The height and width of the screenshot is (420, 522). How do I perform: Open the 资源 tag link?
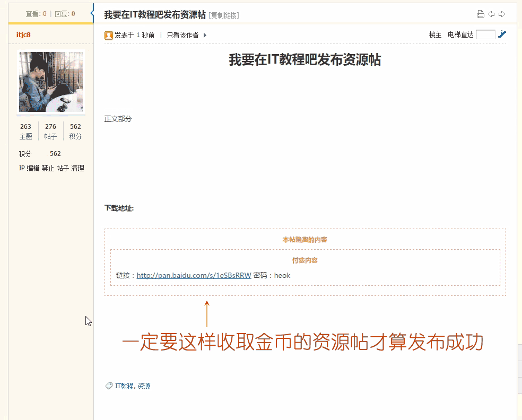point(144,386)
